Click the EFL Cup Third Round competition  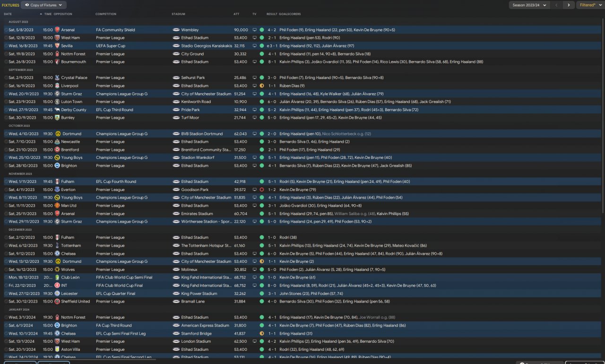click(114, 110)
